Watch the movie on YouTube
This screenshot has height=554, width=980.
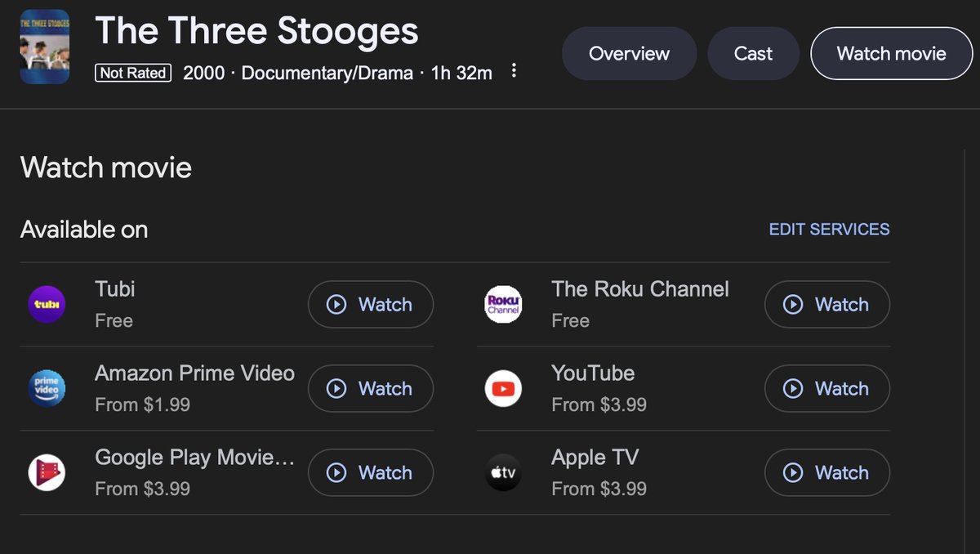[827, 389]
